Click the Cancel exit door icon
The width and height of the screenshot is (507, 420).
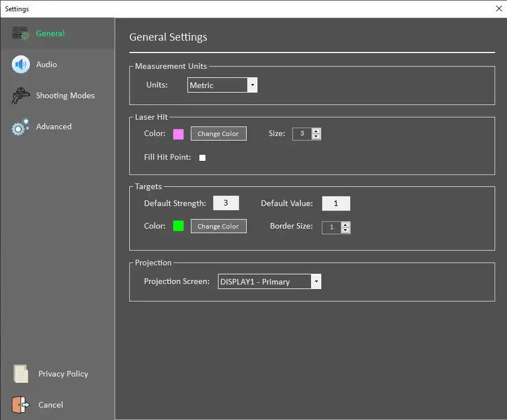click(20, 405)
